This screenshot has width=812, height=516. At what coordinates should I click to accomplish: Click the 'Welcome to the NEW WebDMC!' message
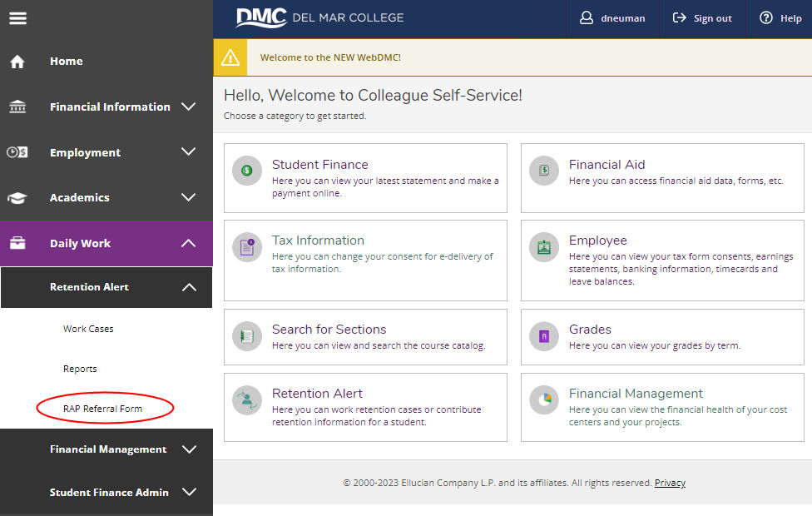pos(330,57)
